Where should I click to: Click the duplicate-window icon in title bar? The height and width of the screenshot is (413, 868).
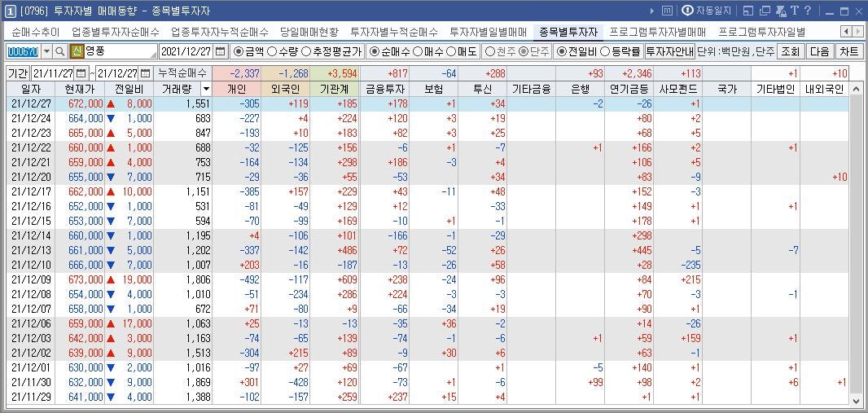tap(765, 11)
